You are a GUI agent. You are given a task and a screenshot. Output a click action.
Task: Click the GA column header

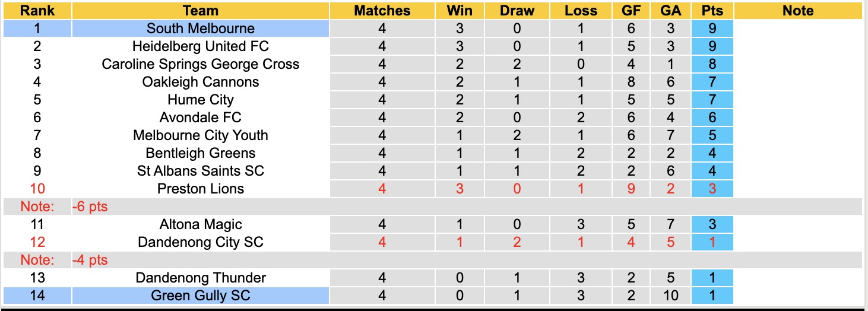670,11
